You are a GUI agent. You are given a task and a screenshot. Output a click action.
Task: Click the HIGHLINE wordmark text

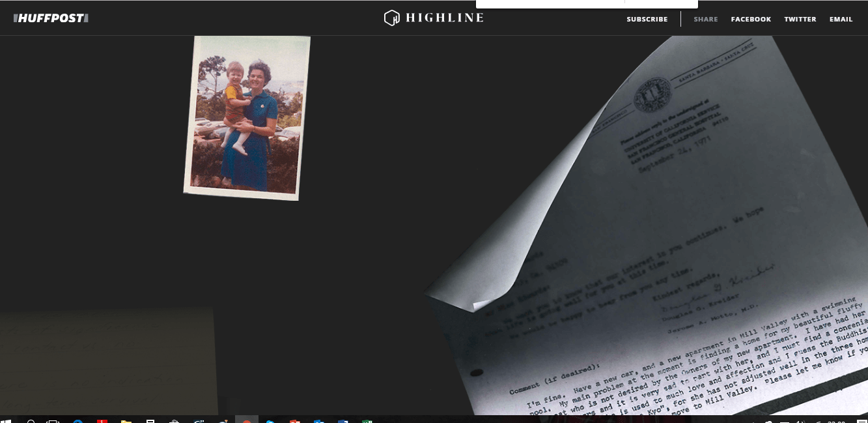pyautogui.click(x=444, y=18)
